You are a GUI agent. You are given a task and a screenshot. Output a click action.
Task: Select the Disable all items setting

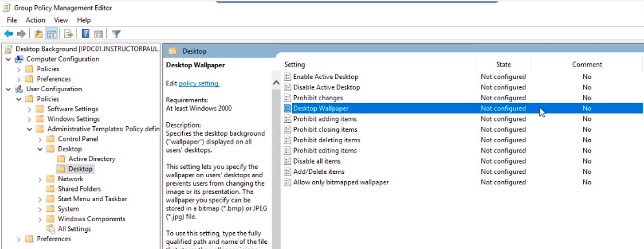pyautogui.click(x=317, y=161)
